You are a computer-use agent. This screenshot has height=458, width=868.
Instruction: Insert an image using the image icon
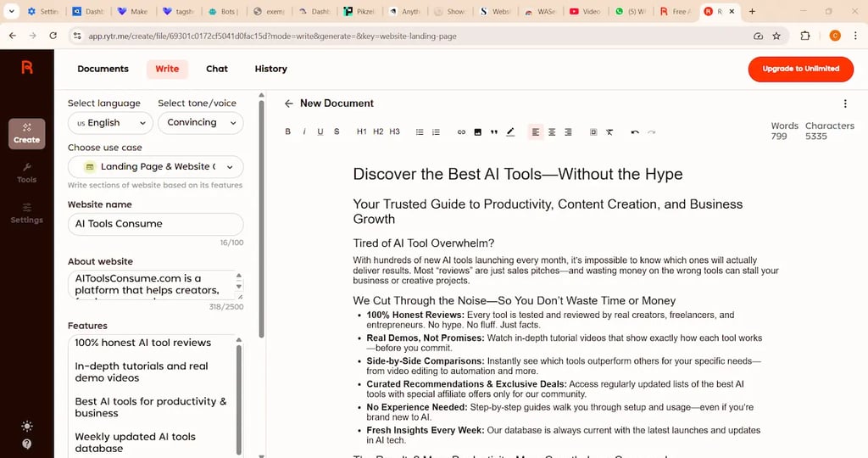point(478,132)
